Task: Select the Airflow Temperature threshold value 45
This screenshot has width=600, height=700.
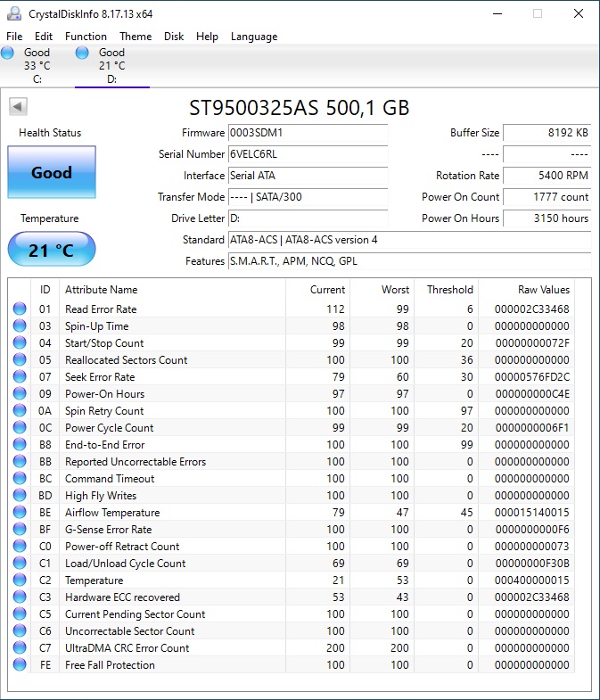Action: [466, 513]
